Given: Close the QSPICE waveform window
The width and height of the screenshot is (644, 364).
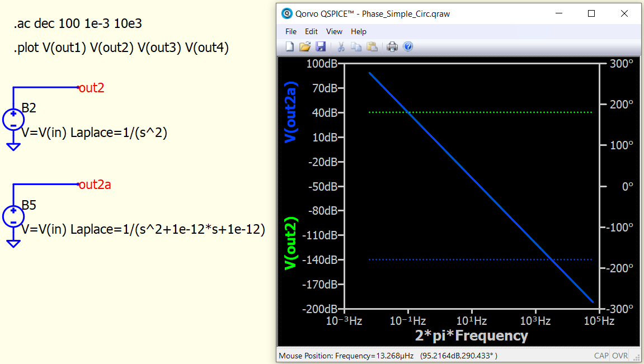Looking at the screenshot, I should [624, 13].
